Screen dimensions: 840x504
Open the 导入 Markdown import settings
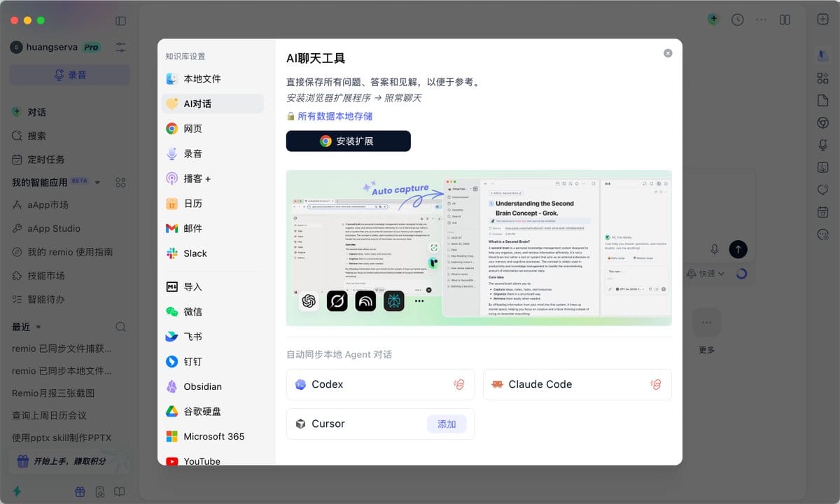(x=213, y=287)
